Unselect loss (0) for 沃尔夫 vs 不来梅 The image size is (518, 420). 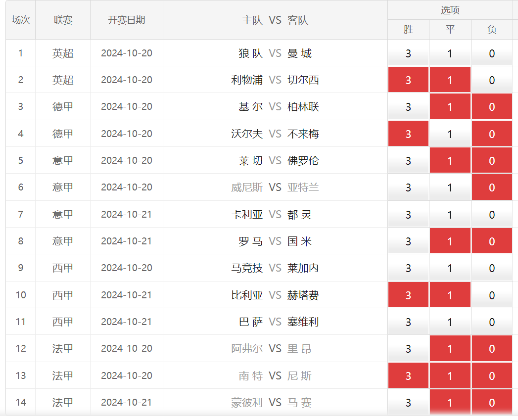pyautogui.click(x=492, y=134)
